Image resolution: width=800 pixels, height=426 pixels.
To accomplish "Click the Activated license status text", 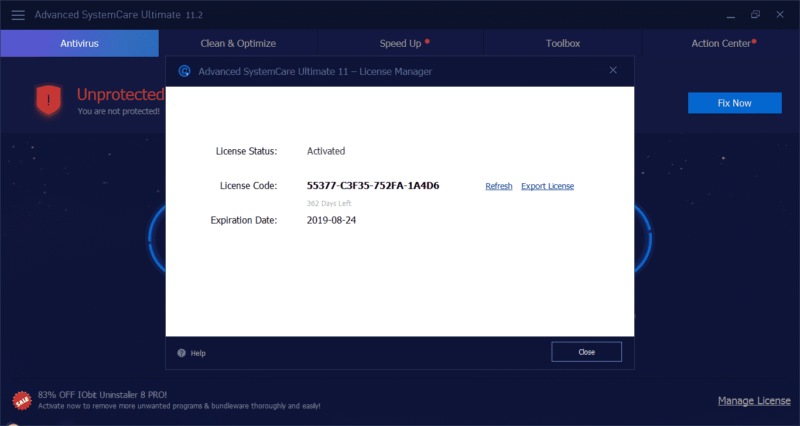I will coord(326,151).
